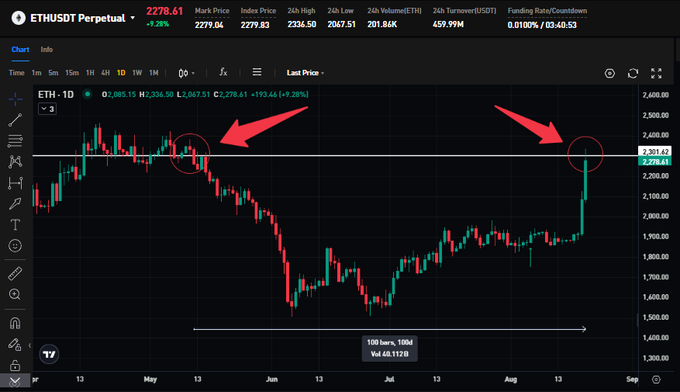Click the 24h Low value 2067.51
This screenshot has width=680, height=392.
(341, 25)
